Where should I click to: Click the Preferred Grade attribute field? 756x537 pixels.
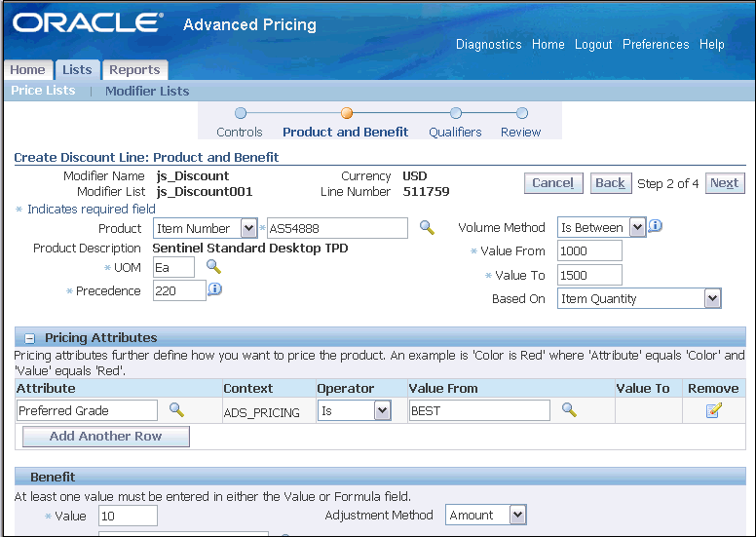(x=87, y=410)
